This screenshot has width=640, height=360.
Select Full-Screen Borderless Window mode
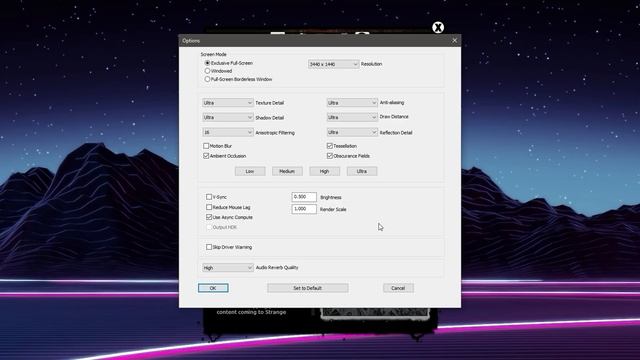(x=207, y=79)
